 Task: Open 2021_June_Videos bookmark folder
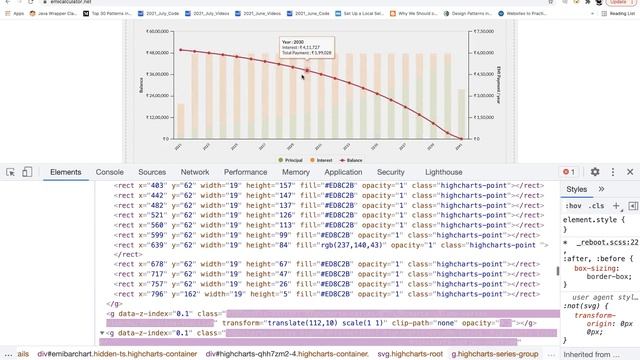click(258, 13)
